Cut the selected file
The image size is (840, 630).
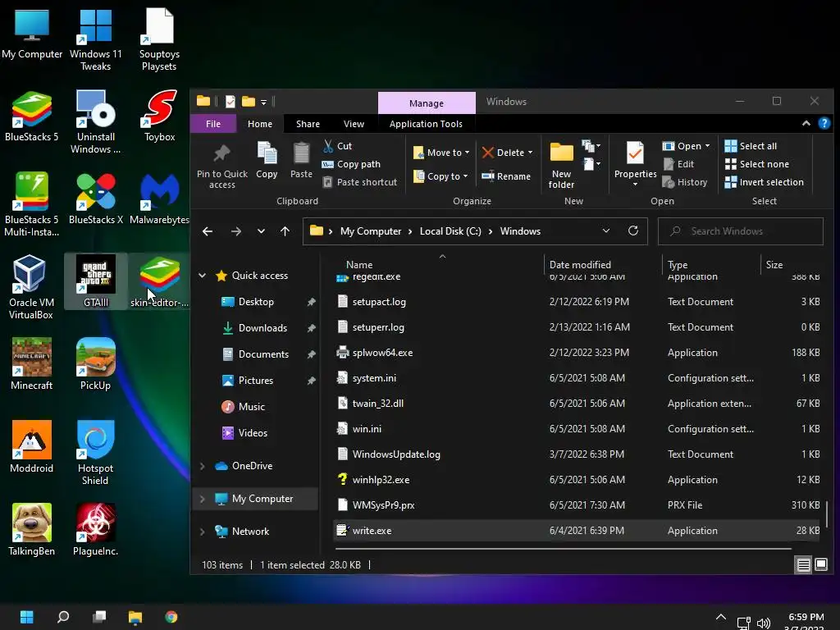[337, 146]
